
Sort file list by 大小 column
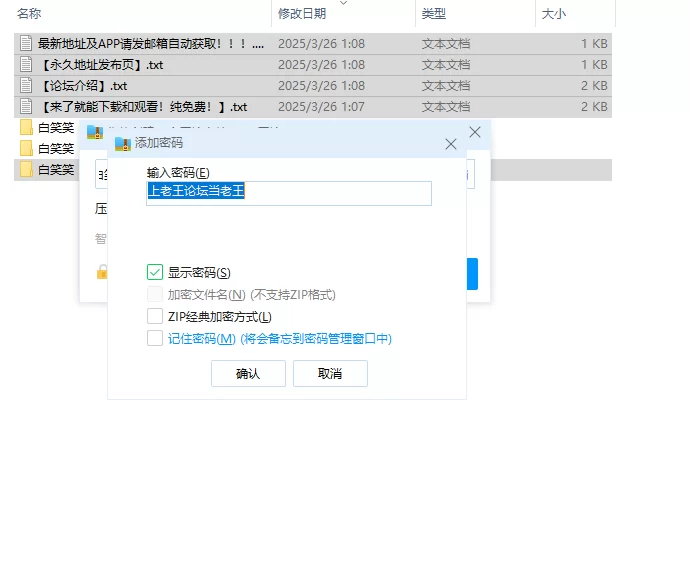click(554, 14)
